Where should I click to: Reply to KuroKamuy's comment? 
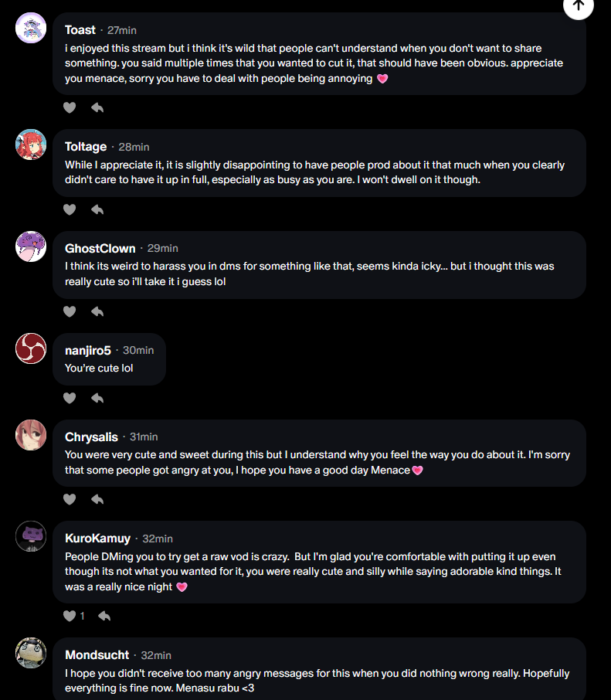[x=104, y=616]
